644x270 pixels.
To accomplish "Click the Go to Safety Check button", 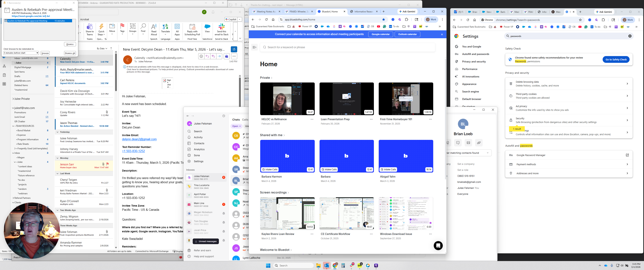I will coord(616,60).
